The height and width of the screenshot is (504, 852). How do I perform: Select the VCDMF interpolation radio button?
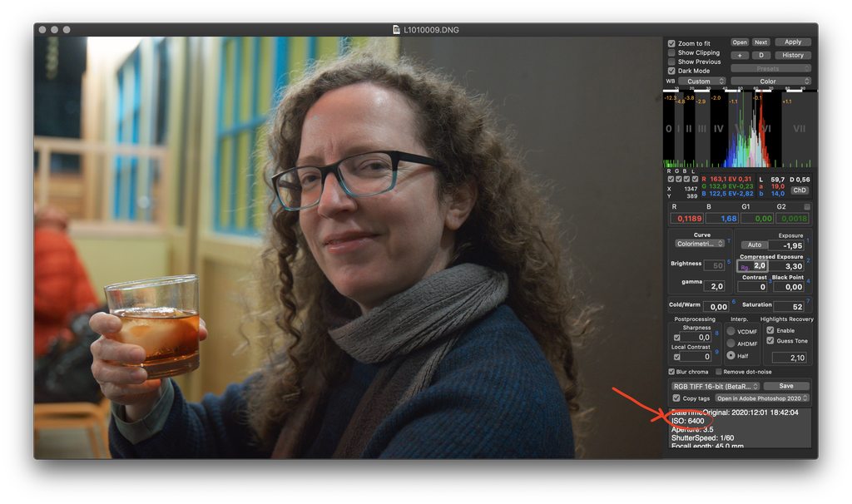(x=731, y=331)
